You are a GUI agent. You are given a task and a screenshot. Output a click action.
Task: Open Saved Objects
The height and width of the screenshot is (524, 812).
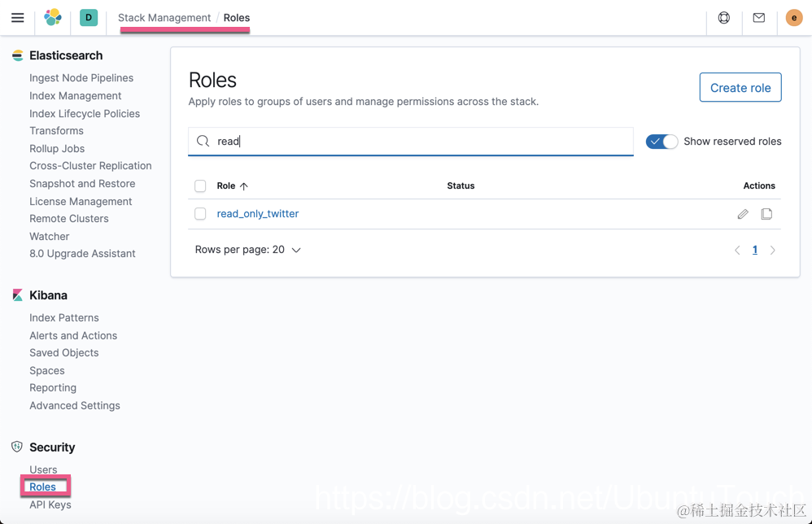click(63, 352)
